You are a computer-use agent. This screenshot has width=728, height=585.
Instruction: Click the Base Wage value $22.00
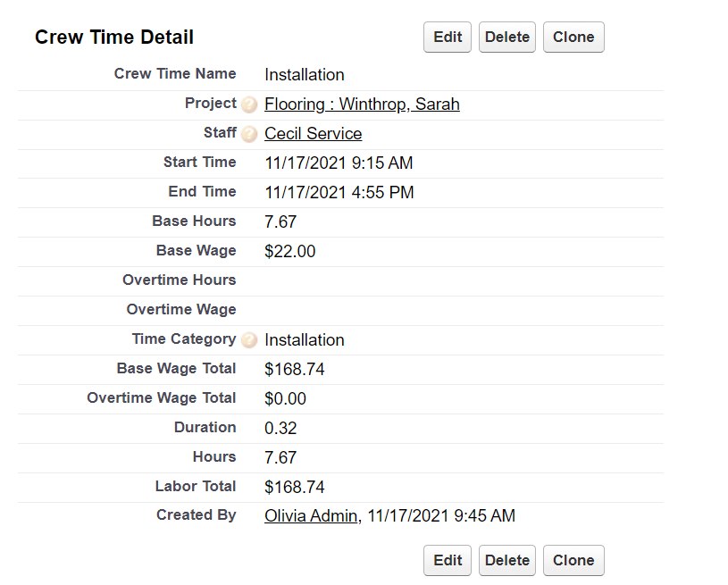pos(289,252)
